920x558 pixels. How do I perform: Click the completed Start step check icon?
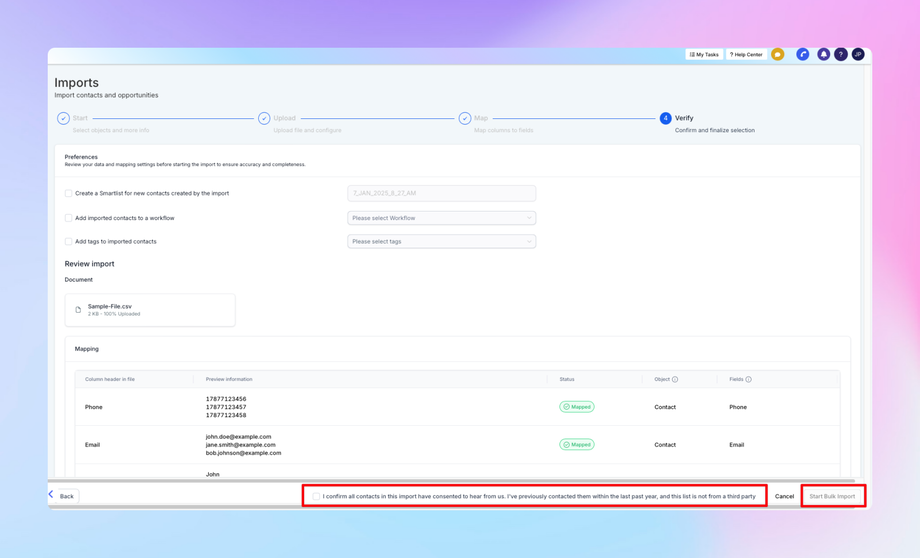[x=63, y=119]
